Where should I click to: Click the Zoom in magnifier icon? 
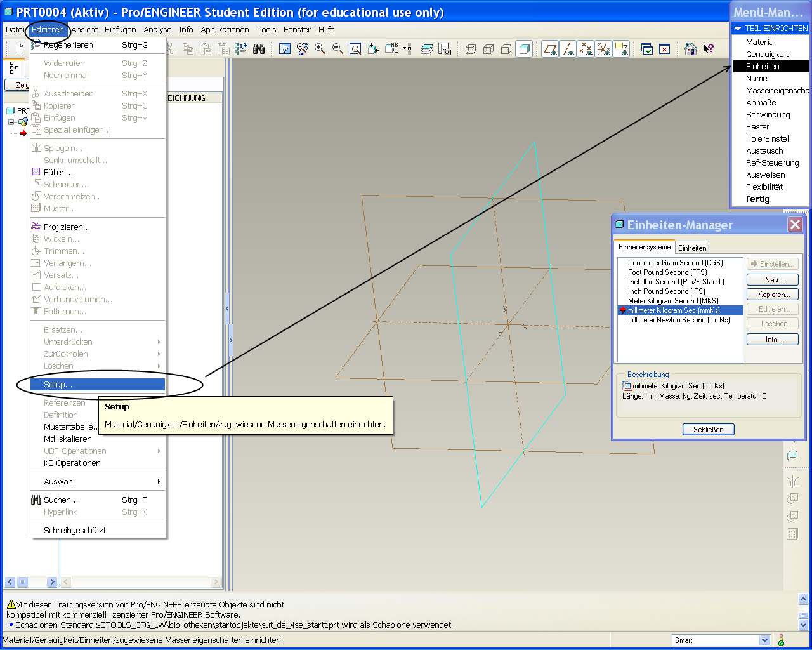[320, 49]
